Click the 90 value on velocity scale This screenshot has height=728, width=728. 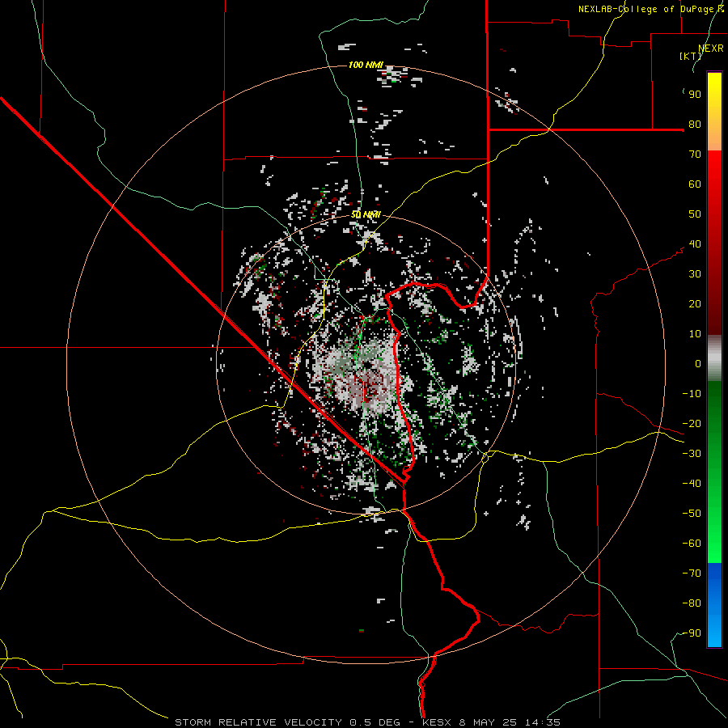(x=695, y=95)
